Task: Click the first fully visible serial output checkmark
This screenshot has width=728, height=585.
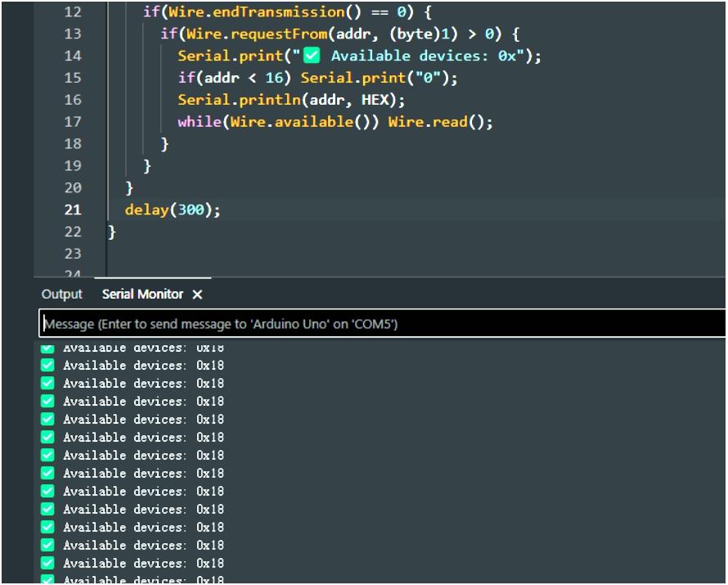Action: pos(47,366)
